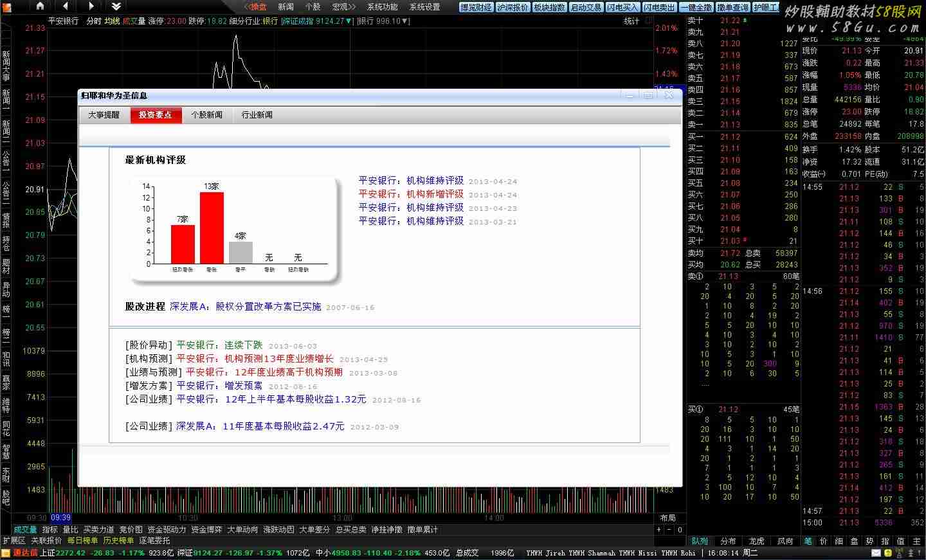Maximize the 归耶和华为圣信息 dialog
Screen dimensions: 926x560
pos(648,95)
